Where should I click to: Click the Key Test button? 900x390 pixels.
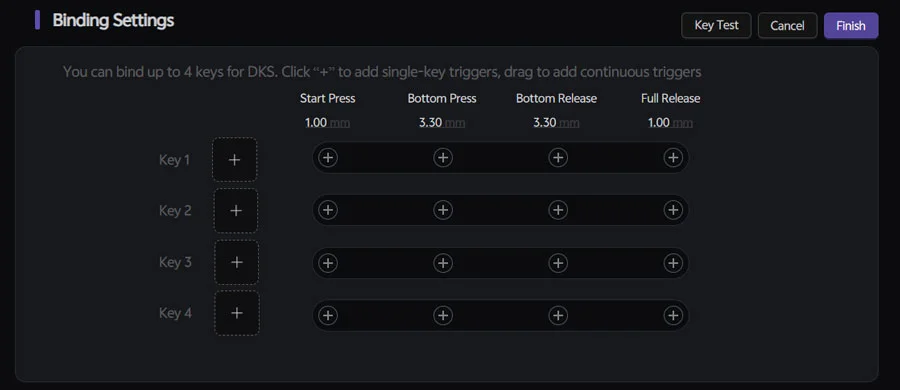click(x=716, y=25)
